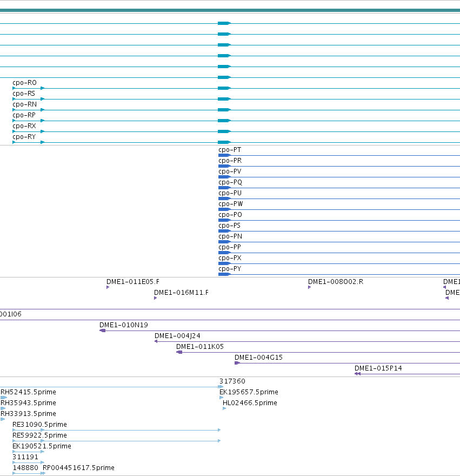Click the DME1-010N19 clone end arrow

(103, 330)
